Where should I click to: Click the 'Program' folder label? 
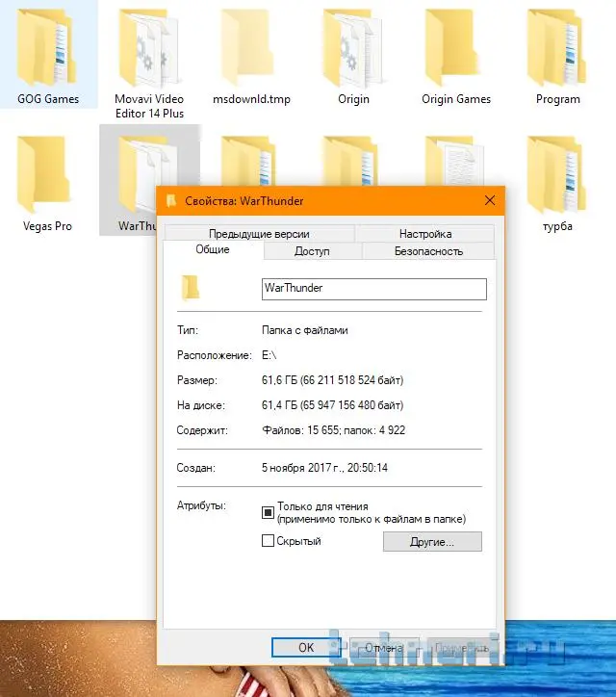point(558,99)
